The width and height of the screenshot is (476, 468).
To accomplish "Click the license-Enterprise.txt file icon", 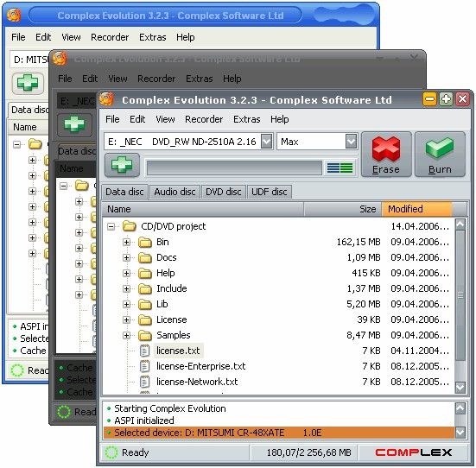I will (144, 366).
